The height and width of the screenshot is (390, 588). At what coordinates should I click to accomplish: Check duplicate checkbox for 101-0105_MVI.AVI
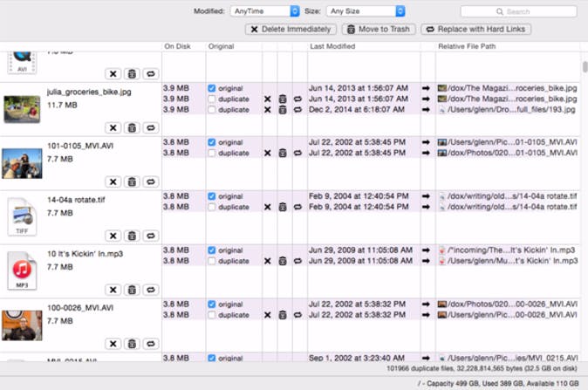coord(211,153)
